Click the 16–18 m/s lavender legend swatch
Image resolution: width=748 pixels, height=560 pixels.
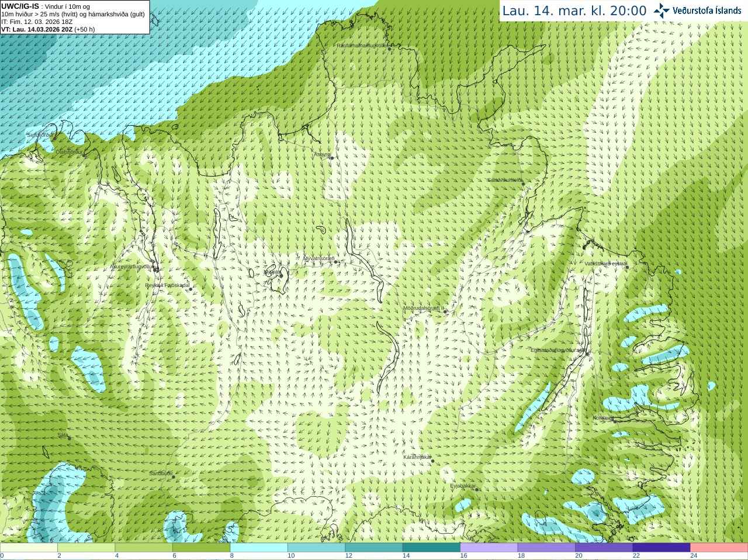489,548
